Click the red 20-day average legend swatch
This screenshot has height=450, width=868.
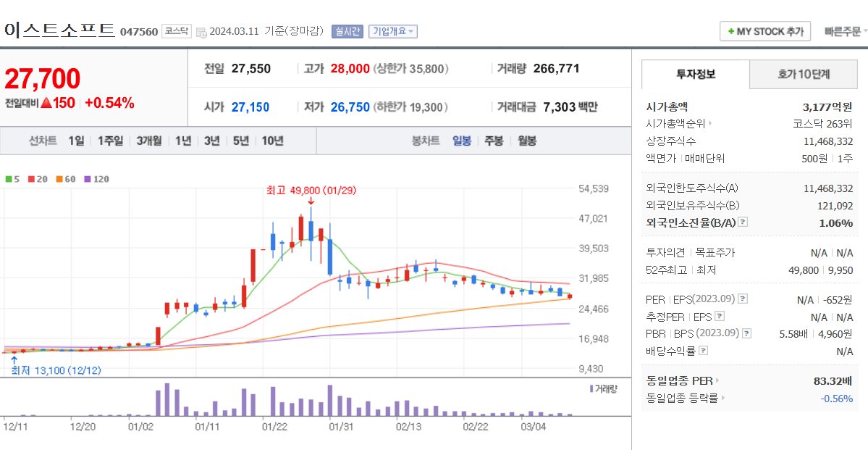tap(32, 179)
